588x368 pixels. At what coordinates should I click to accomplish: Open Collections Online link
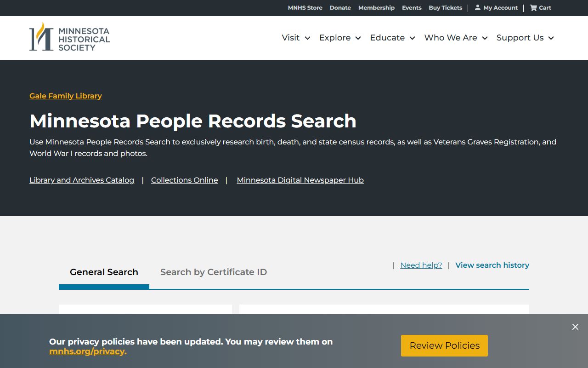185,180
